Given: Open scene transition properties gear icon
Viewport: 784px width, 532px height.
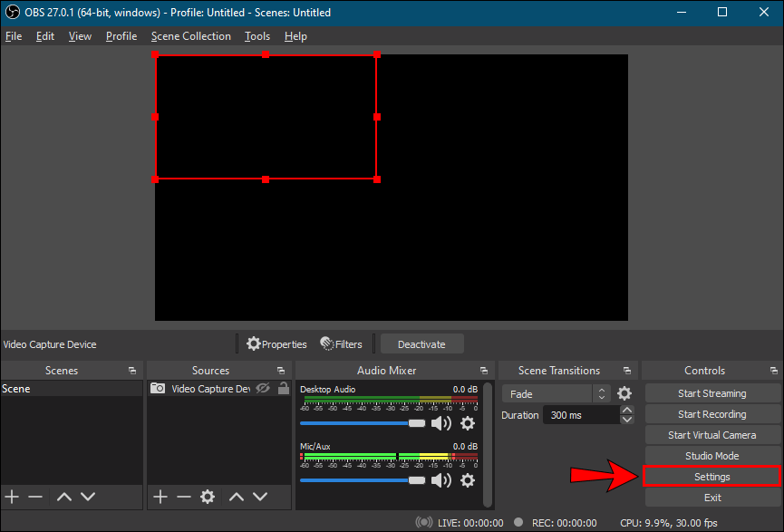Looking at the screenshot, I should [624, 393].
